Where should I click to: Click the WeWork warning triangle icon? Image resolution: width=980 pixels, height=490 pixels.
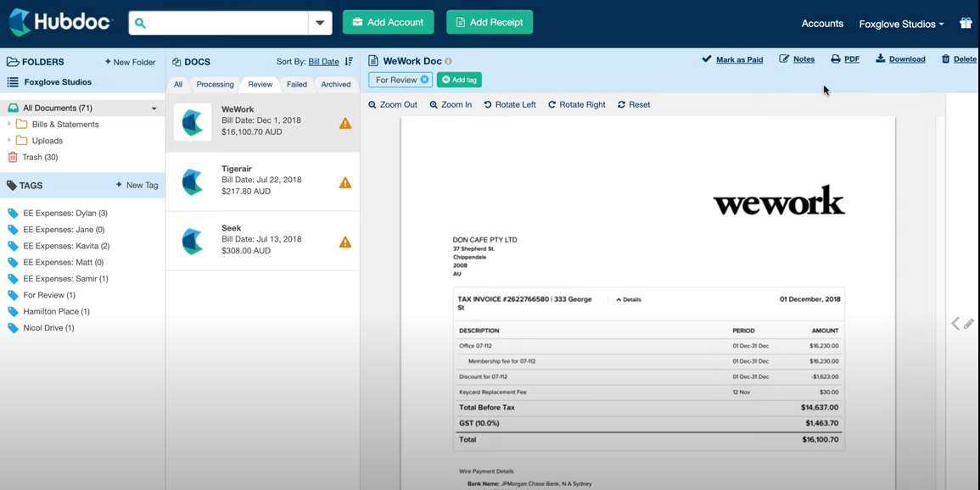coord(345,124)
